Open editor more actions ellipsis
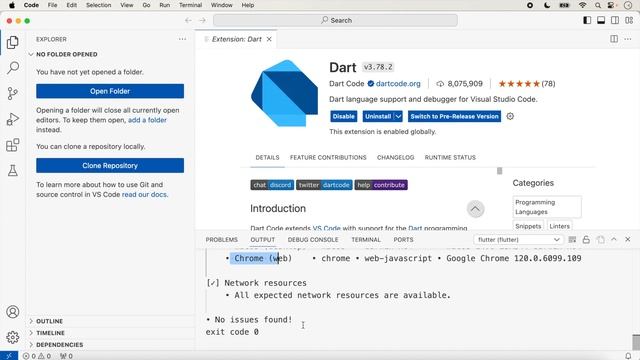 (628, 39)
